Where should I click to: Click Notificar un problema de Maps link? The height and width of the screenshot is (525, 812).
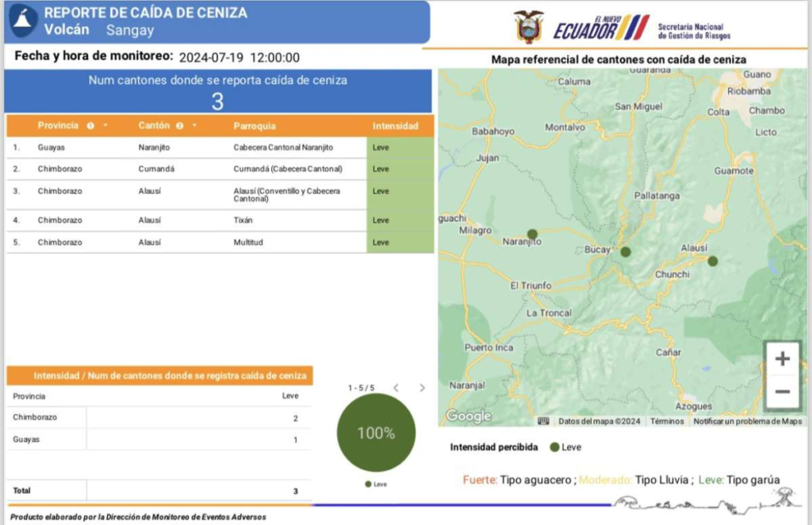(x=747, y=421)
